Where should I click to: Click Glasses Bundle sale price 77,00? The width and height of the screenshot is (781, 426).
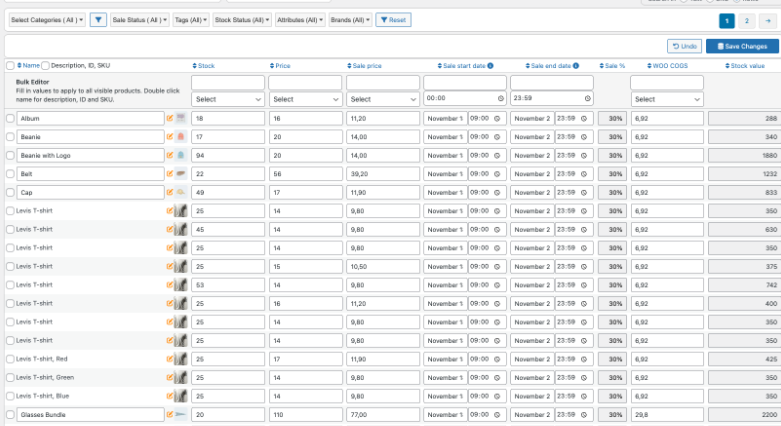point(383,415)
